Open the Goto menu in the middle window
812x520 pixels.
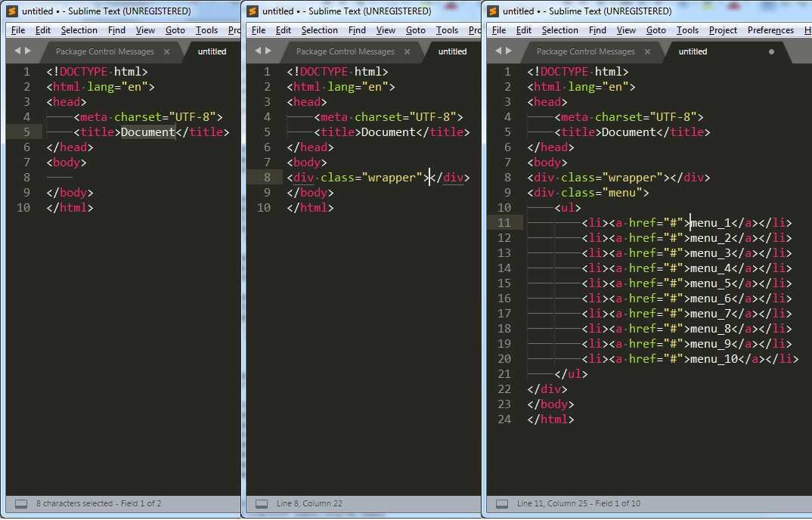[x=415, y=30]
